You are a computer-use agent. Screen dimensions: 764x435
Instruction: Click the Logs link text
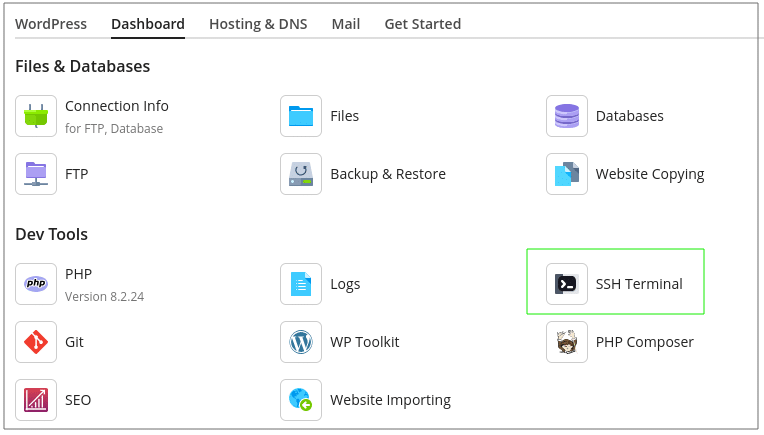345,284
